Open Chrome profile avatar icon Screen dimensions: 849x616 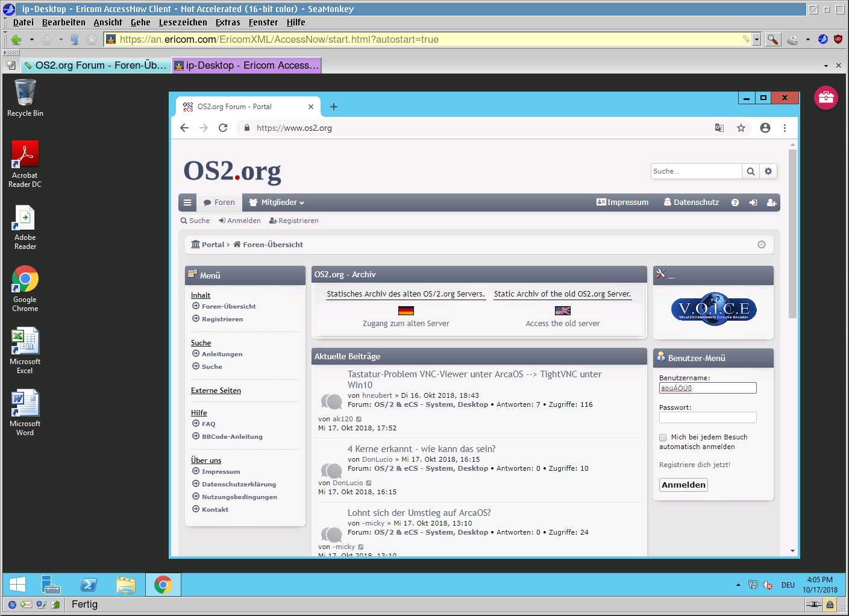765,128
